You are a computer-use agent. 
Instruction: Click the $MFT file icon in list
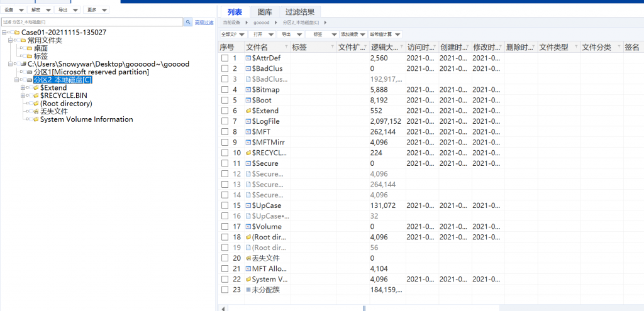(x=248, y=132)
